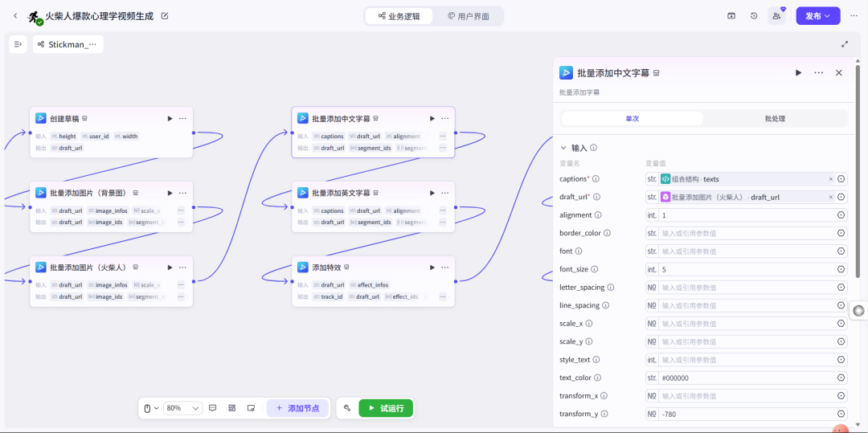Open the Stickman_ workflow tab
This screenshot has height=433, width=868.
(x=68, y=44)
